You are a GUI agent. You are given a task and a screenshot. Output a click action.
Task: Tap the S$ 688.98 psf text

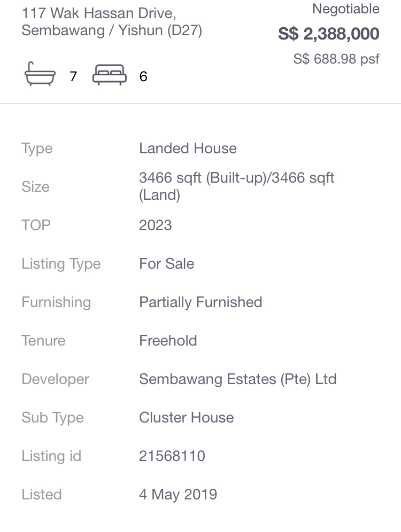336,59
